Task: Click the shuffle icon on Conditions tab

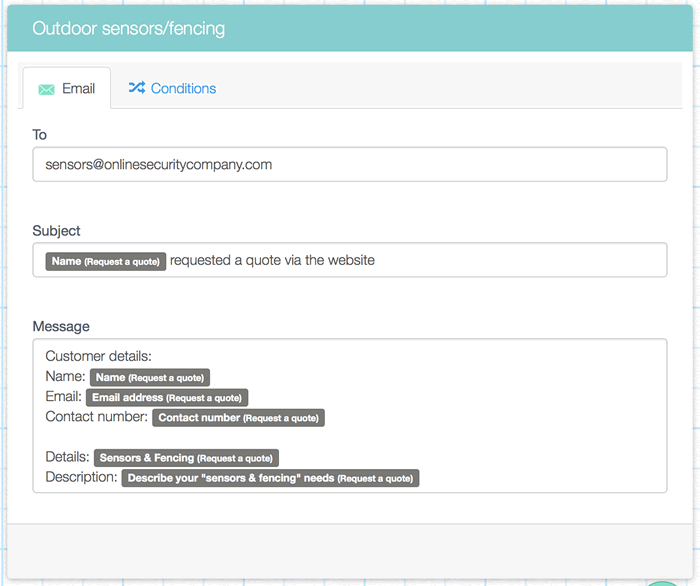Action: coord(136,88)
